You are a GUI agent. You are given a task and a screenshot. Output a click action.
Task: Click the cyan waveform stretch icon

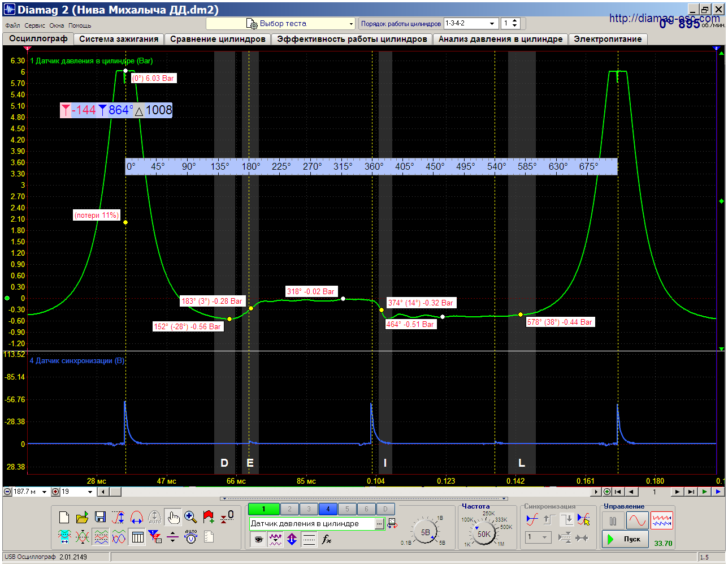click(x=64, y=536)
